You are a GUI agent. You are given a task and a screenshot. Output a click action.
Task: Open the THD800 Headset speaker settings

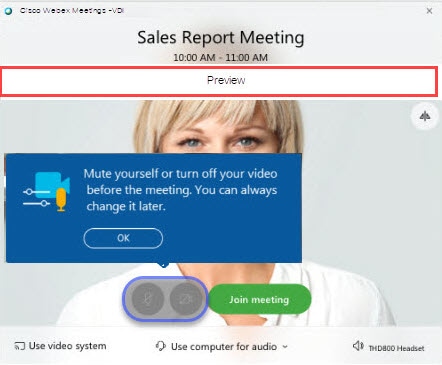coord(388,347)
